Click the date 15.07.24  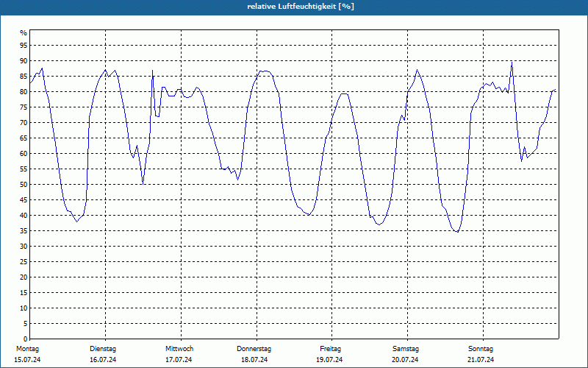pos(27,360)
